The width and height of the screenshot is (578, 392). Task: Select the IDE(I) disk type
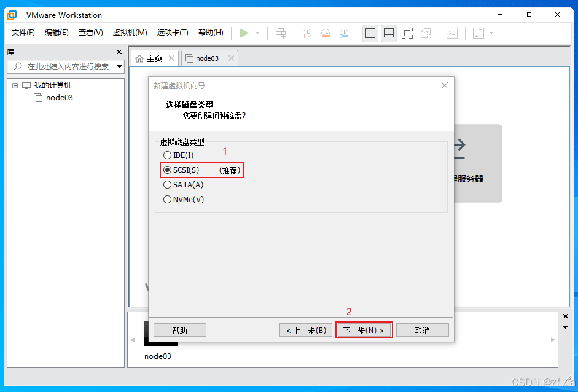[178, 155]
